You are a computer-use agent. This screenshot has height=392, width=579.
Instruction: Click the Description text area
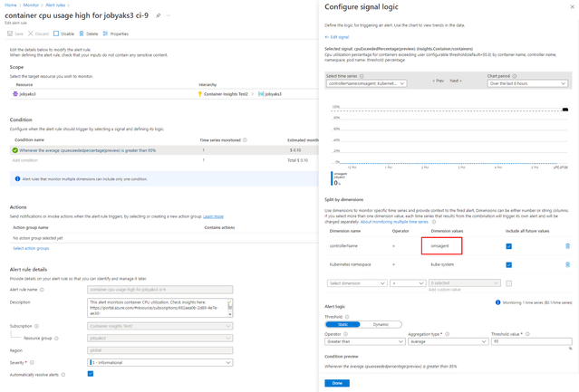158,308
